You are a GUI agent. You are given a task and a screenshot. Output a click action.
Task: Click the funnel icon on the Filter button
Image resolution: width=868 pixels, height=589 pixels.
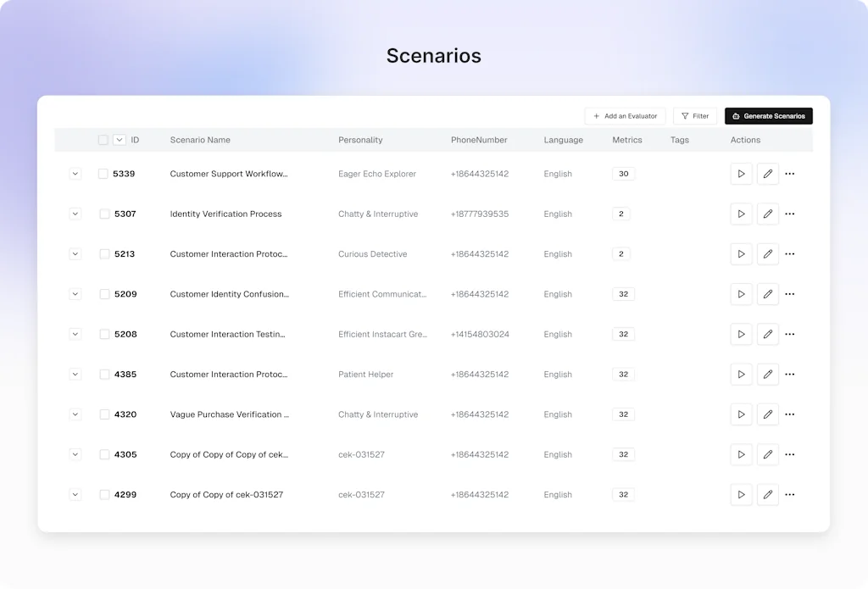click(x=685, y=116)
